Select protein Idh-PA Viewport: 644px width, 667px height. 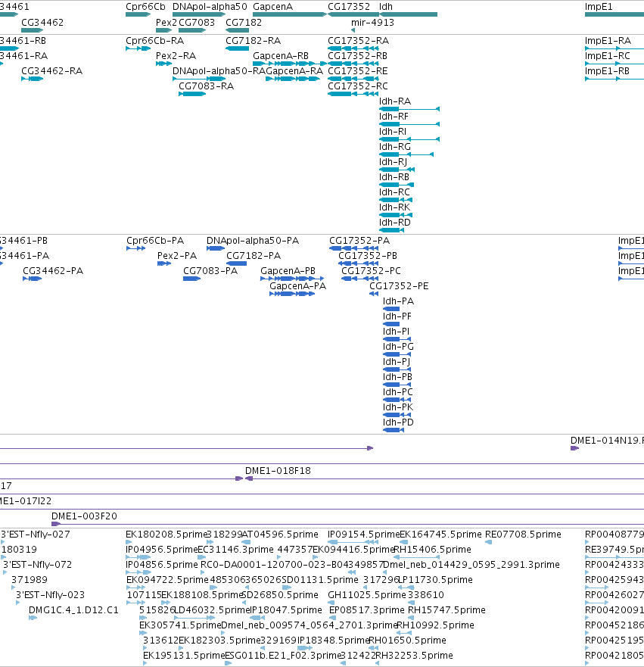pos(398,301)
